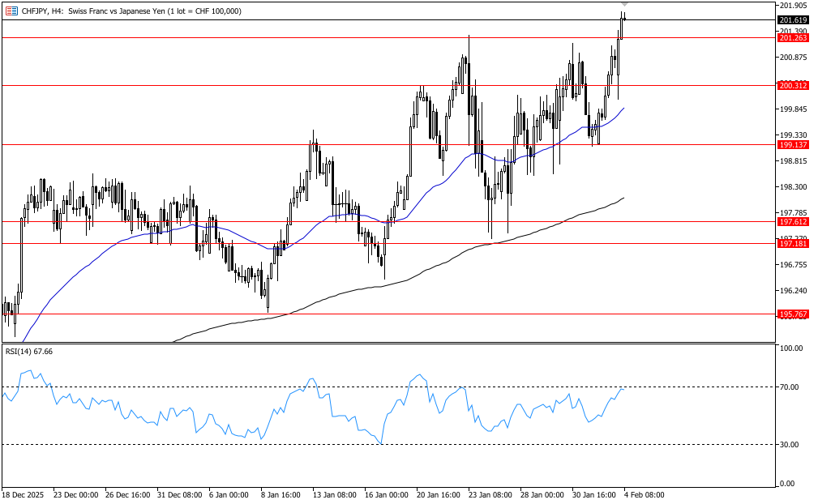
Task: Click the RSI(14) 67.66 indicator label
Action: coord(29,351)
